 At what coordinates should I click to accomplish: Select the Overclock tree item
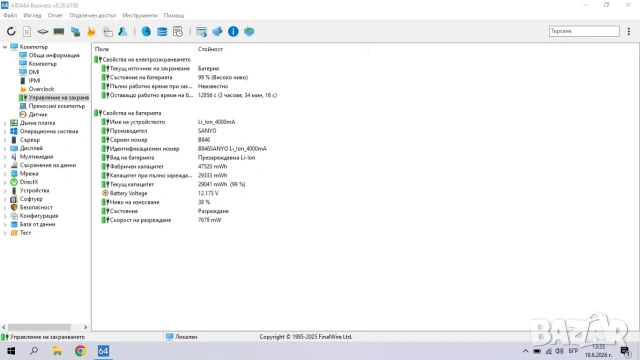(41, 89)
